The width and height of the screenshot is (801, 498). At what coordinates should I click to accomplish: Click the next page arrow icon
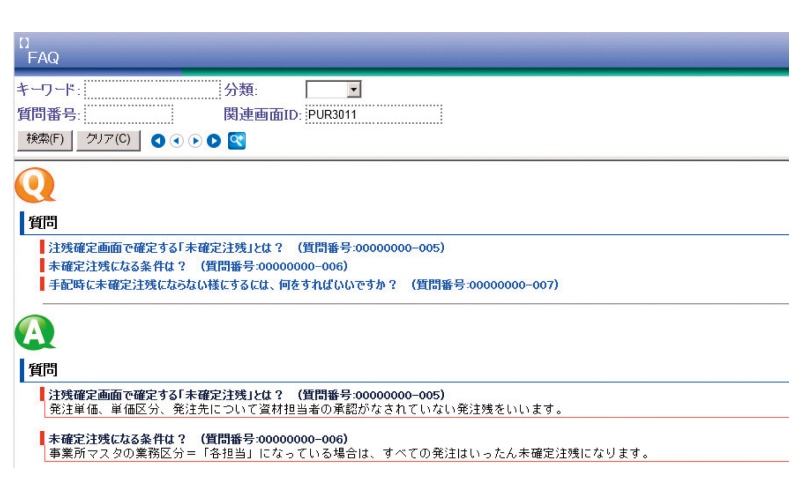pyautogui.click(x=194, y=141)
